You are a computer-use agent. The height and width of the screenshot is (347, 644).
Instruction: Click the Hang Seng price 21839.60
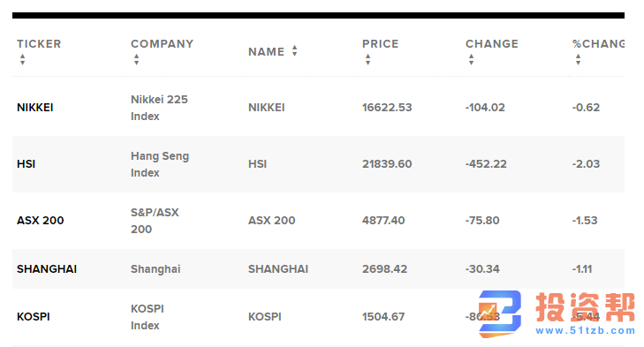point(387,164)
